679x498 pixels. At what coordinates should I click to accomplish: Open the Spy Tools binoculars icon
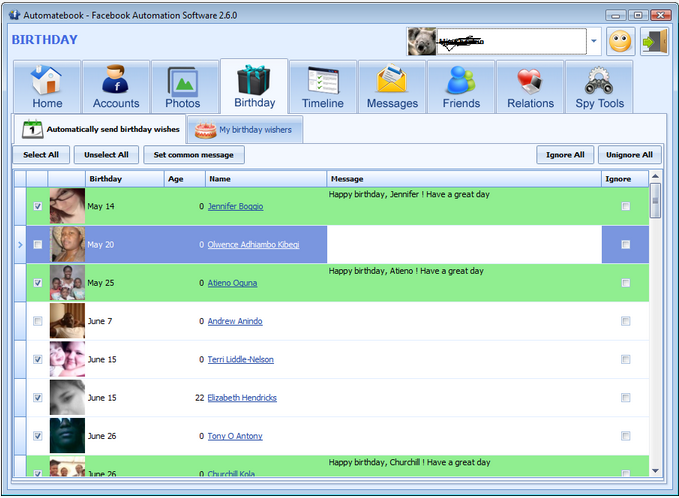[599, 81]
